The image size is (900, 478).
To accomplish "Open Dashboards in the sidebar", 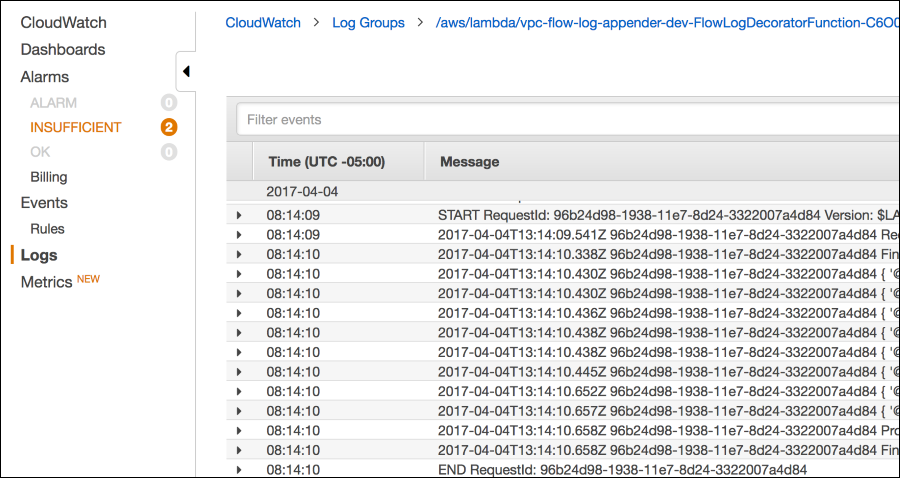I will click(x=63, y=49).
